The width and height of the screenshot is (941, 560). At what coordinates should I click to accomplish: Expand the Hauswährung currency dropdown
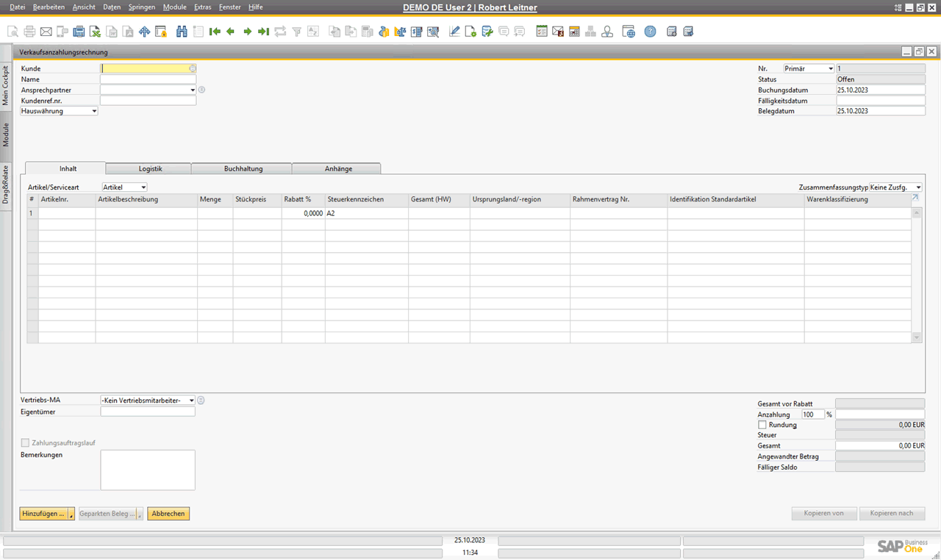(x=59, y=111)
